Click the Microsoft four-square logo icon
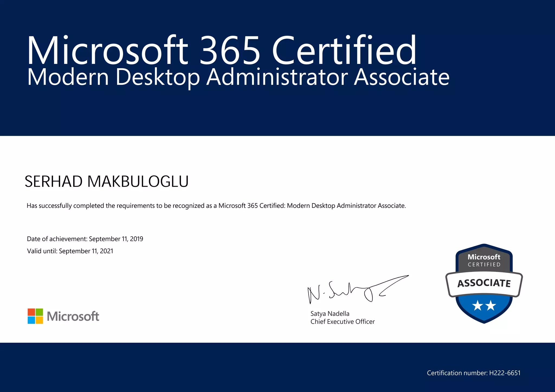555x392 pixels. click(35, 316)
